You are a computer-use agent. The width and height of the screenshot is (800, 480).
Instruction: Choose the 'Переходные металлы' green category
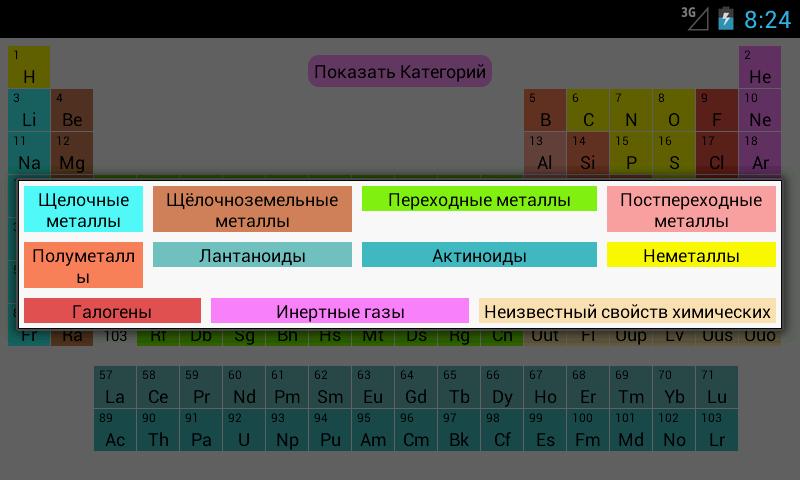(x=479, y=199)
